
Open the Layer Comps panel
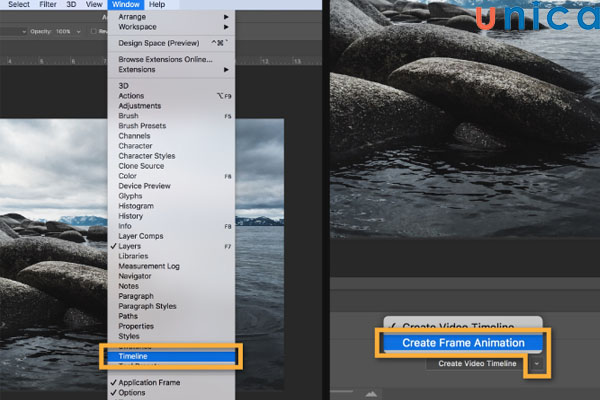coord(171,236)
